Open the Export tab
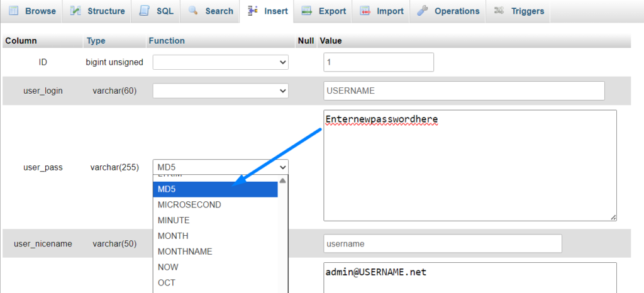644x293 pixels. click(x=323, y=11)
